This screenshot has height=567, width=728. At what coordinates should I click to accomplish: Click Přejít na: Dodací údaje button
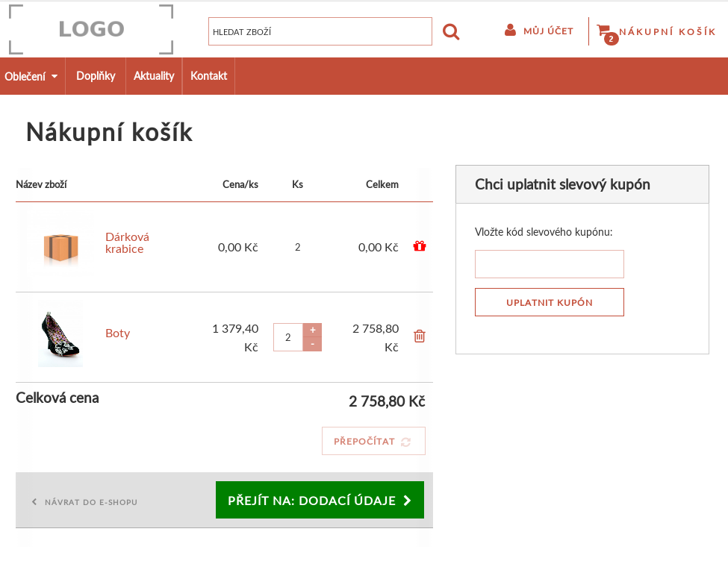(320, 501)
